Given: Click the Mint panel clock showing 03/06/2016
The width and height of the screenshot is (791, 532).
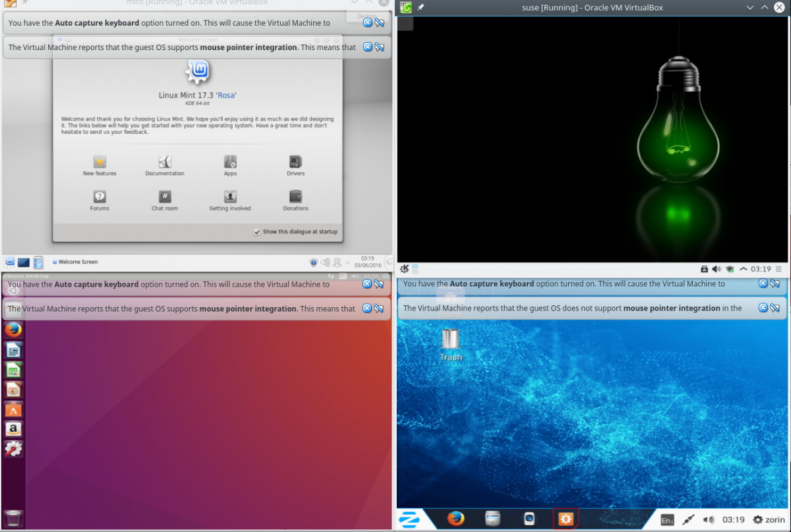Looking at the screenshot, I should coord(368,262).
